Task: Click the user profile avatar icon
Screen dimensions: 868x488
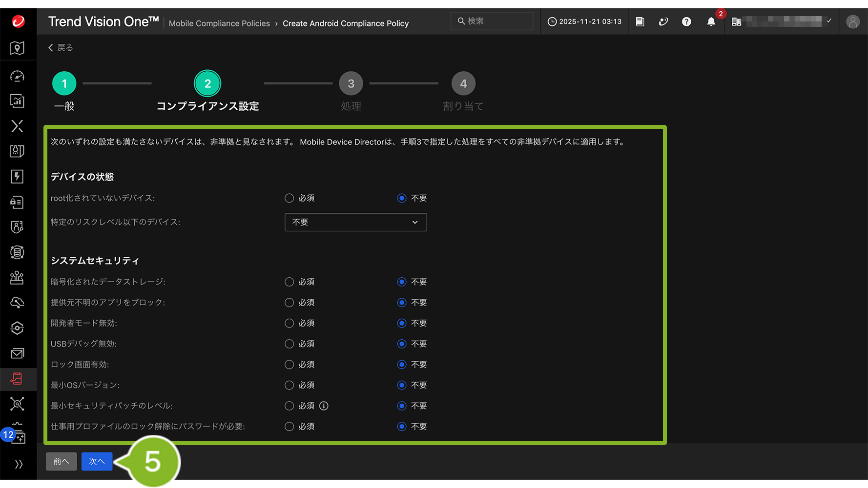Action: (852, 21)
